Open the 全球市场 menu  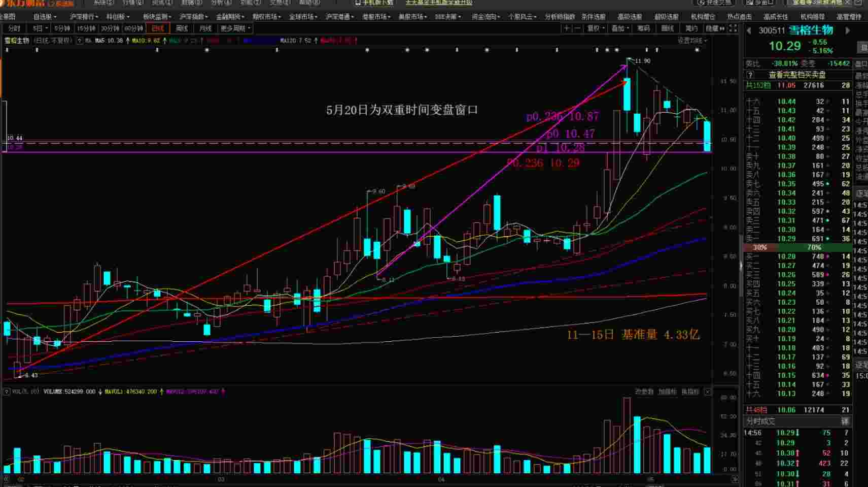(303, 17)
